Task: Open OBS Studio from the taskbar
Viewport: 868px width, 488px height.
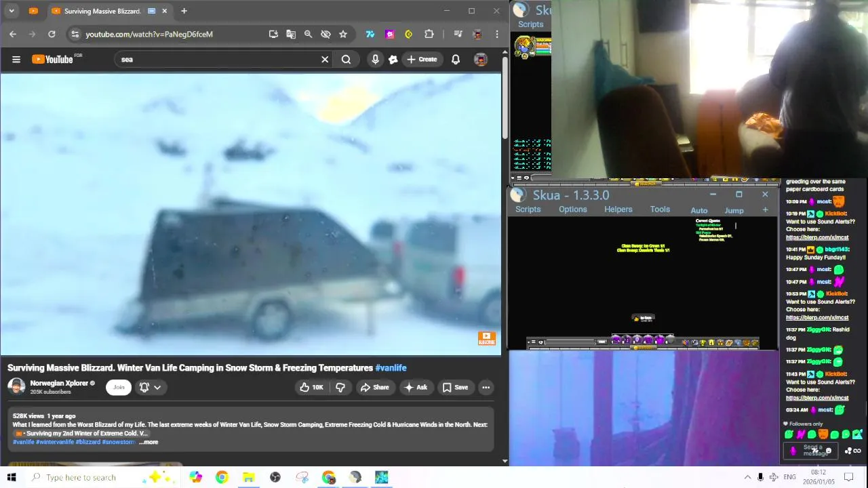Action: 275,477
